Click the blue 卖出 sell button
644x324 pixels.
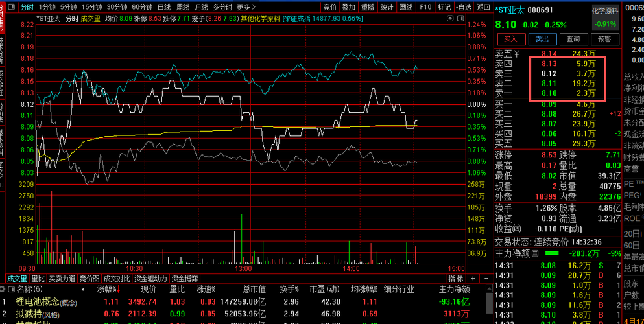pyautogui.click(x=543, y=39)
